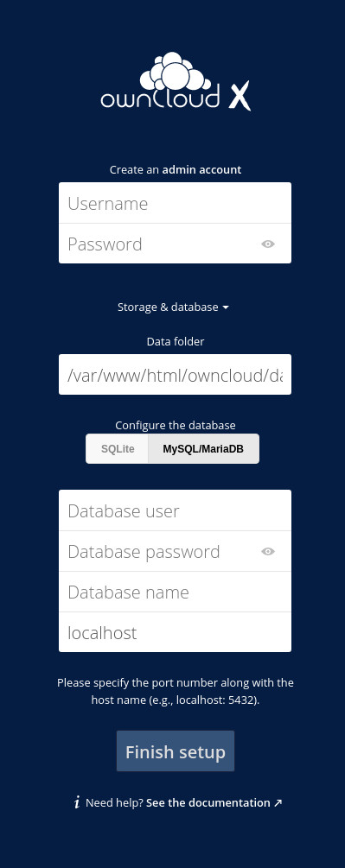Image resolution: width=345 pixels, height=868 pixels.
Task: Focus the admin Username field
Action: point(175,203)
